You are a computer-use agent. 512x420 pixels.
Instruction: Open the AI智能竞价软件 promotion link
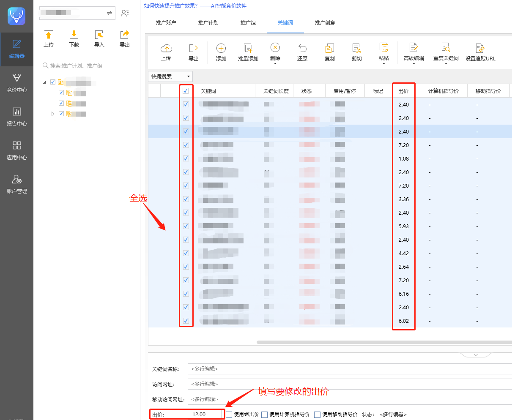195,6
